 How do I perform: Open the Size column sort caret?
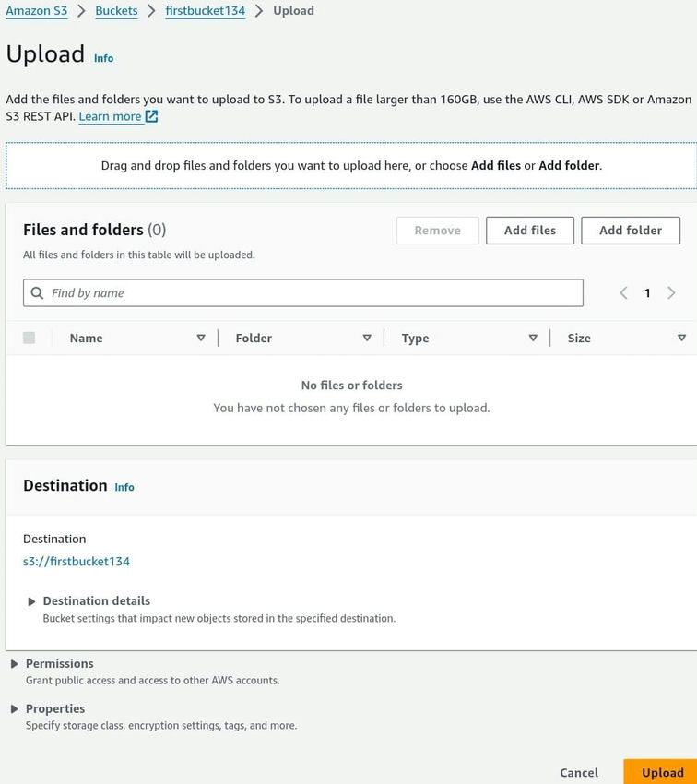coord(682,338)
